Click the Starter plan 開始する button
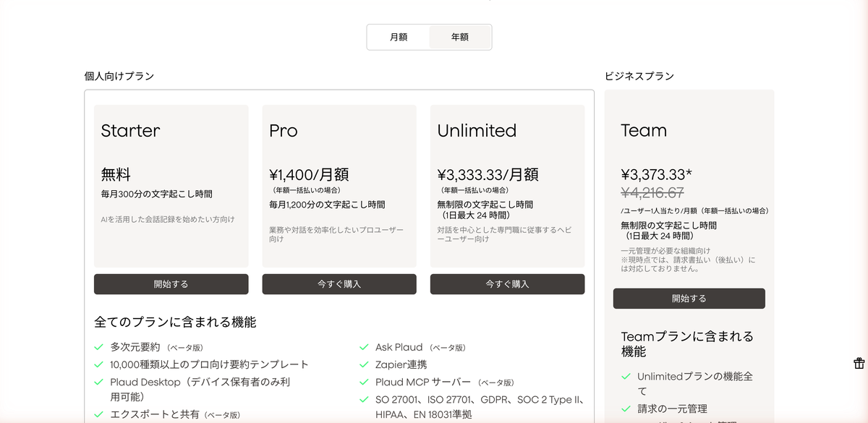The image size is (868, 423). coord(171,284)
